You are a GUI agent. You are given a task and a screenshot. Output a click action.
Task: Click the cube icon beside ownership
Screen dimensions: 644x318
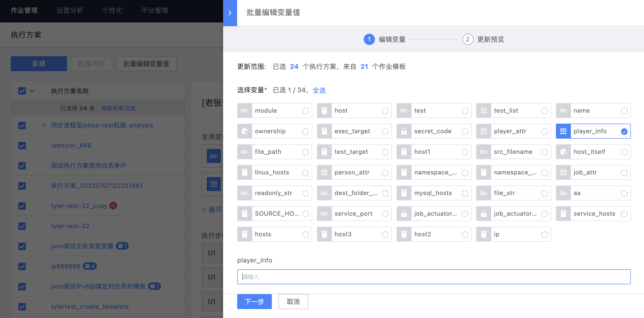(244, 131)
